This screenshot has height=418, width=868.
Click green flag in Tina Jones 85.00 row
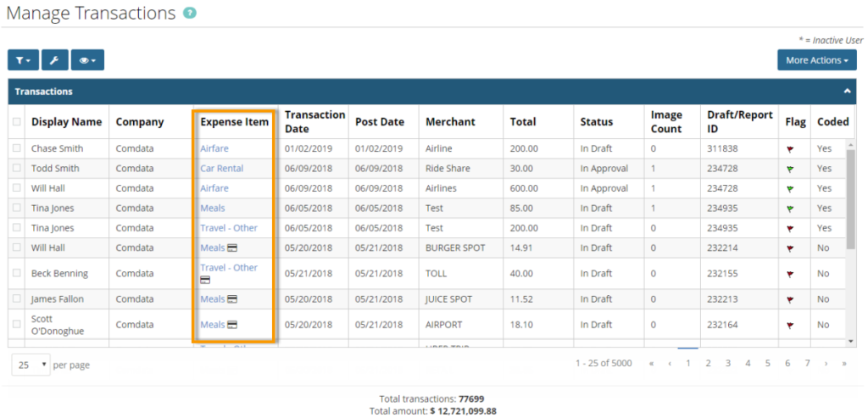pos(790,209)
